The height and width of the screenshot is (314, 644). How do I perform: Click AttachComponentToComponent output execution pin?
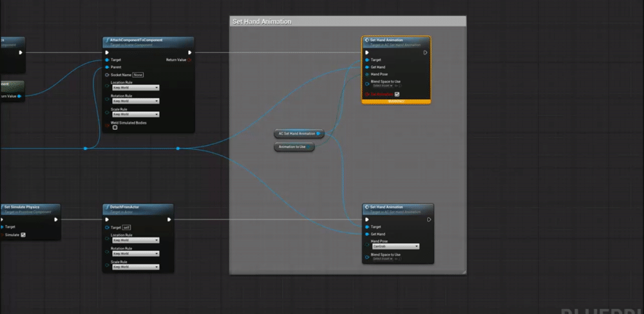coord(190,53)
